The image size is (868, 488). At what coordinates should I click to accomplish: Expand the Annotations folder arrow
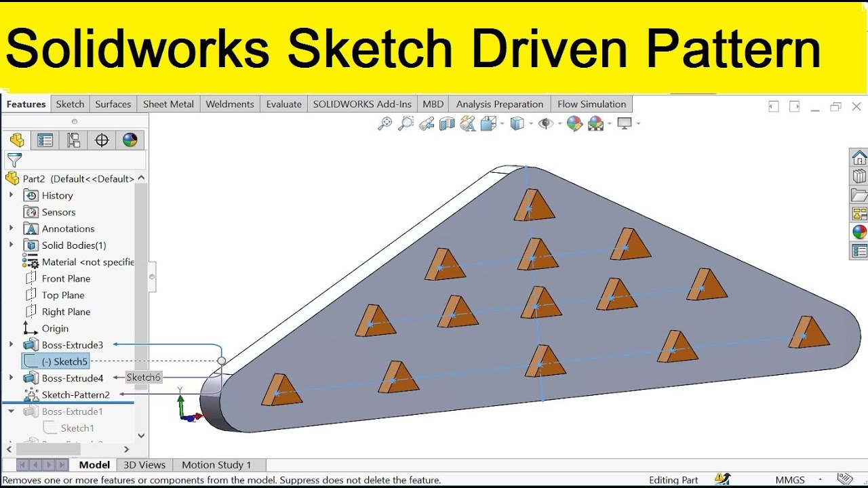click(x=11, y=228)
